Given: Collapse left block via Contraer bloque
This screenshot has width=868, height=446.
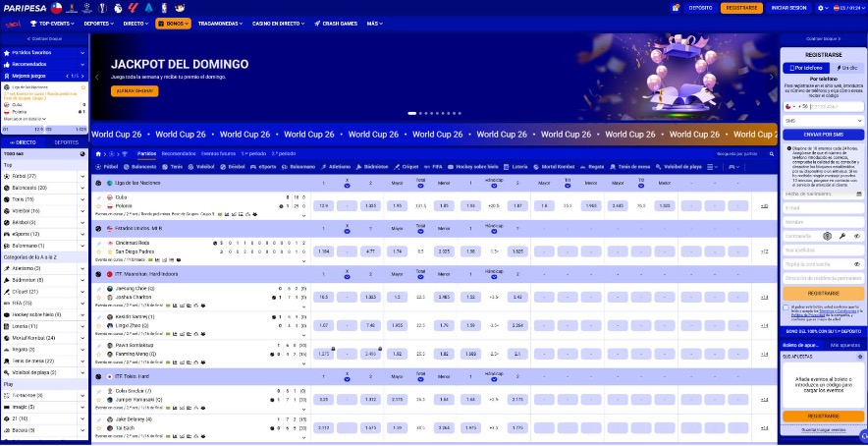Looking at the screenshot, I should pos(44,38).
